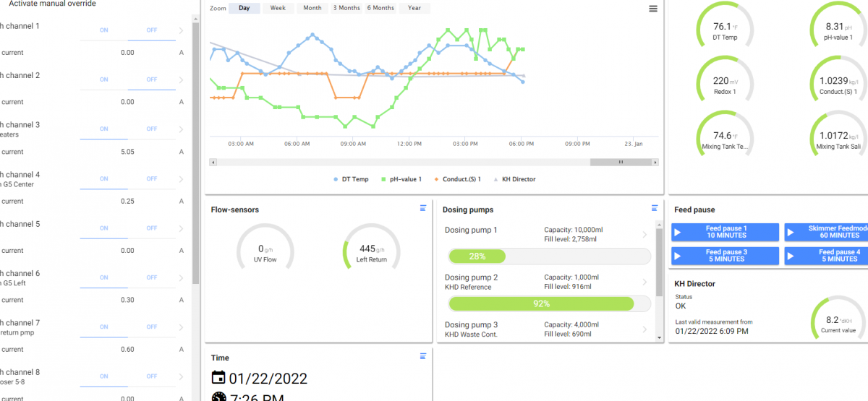Expand channel 2 details chevron
Viewport: 868px width, 401px height.
[182, 79]
